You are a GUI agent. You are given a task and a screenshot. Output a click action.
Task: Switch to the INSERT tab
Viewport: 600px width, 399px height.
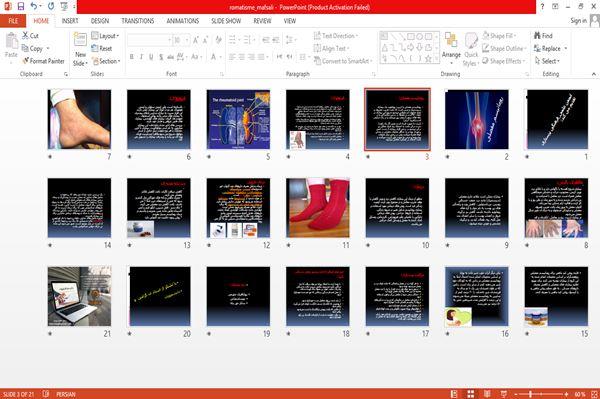click(x=70, y=21)
